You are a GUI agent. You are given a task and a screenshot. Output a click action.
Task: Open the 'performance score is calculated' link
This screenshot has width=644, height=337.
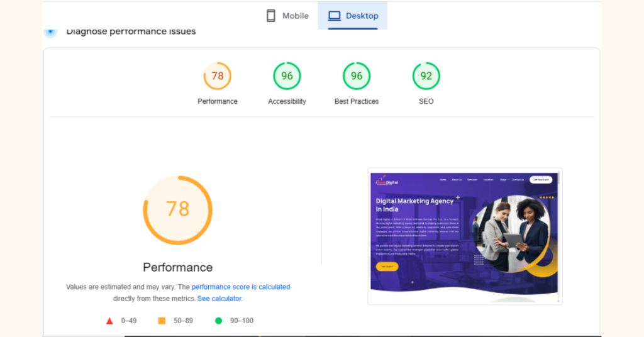[x=241, y=287]
